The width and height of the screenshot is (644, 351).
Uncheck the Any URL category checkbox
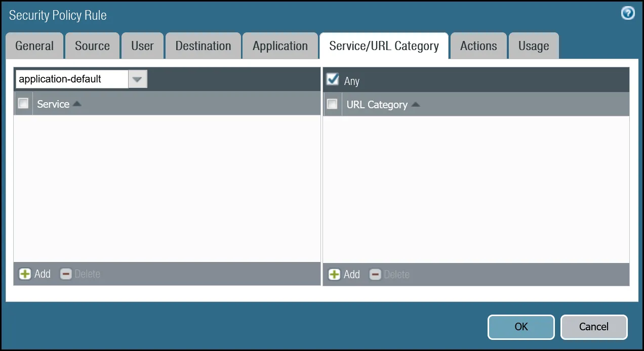pos(333,79)
